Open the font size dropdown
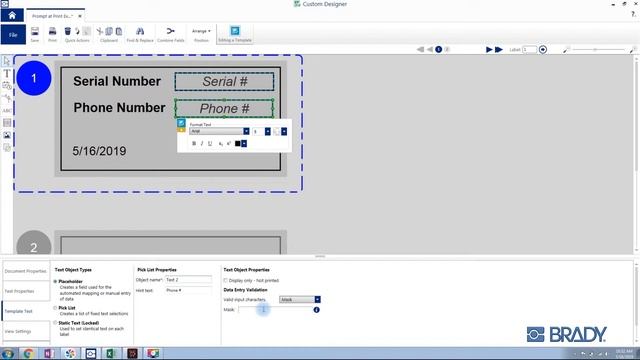 pyautogui.click(x=267, y=131)
